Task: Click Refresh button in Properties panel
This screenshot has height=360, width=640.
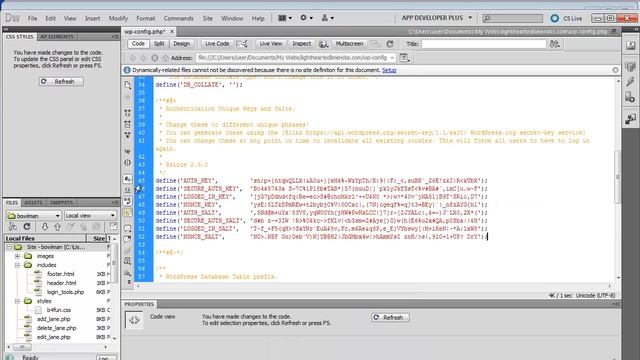Action: [390, 317]
